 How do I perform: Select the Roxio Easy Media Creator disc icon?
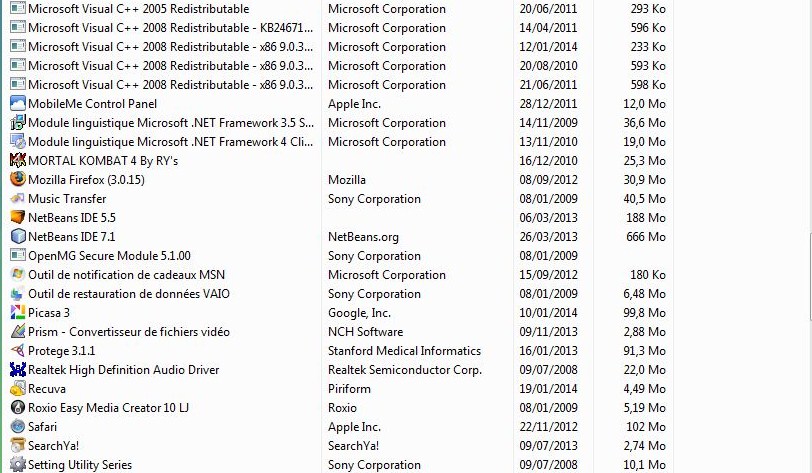coord(18,408)
